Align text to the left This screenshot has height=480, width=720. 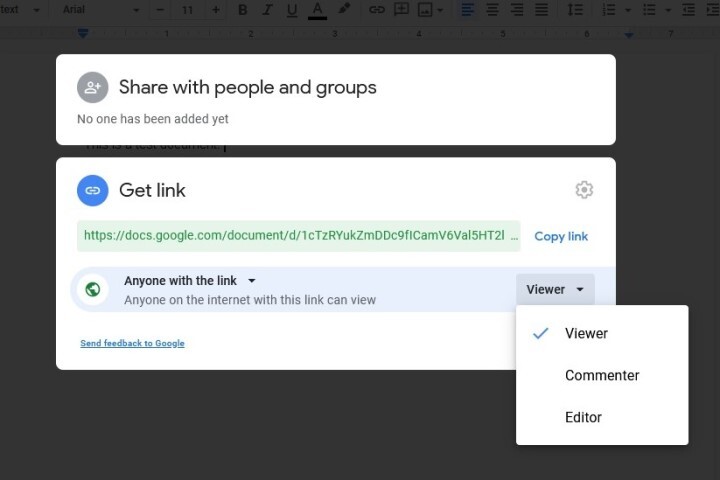click(467, 10)
